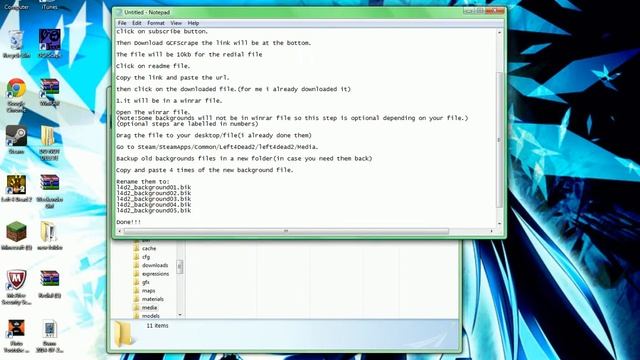Click the text 'l4d2_background03.bik'
This screenshot has width=640, height=360.
153,199
